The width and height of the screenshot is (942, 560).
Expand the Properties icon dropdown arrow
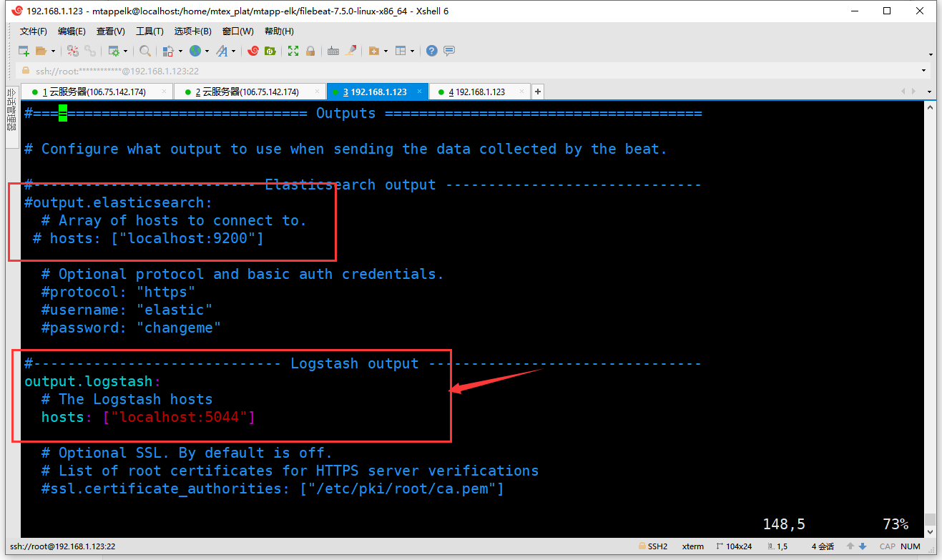(125, 51)
